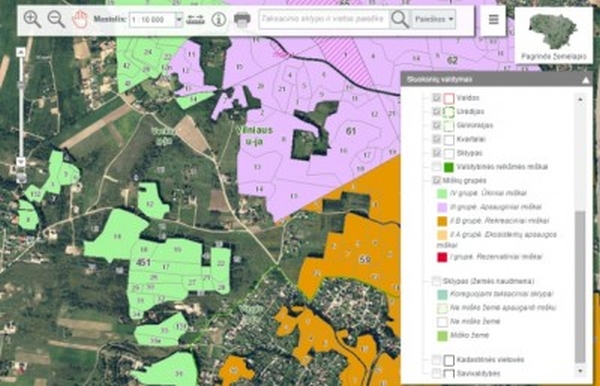Enable the Kadastrinės vietovės layer checkbox

click(436, 360)
